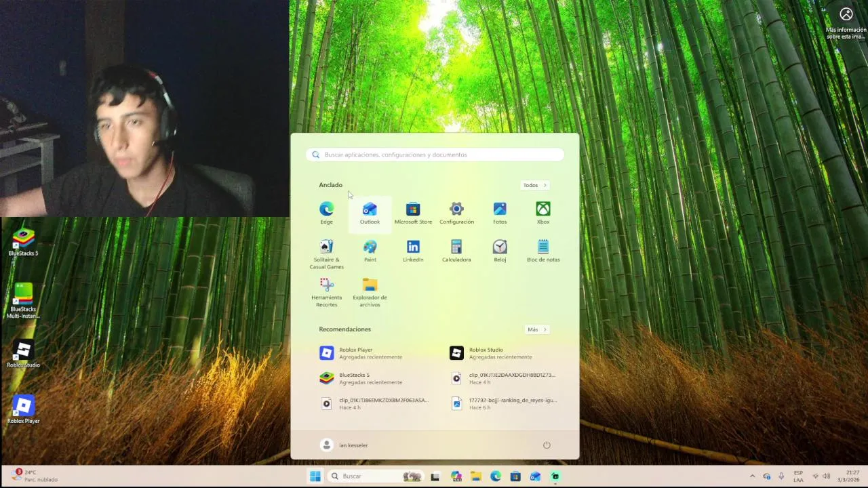
Task: Open Edge from the taskbar
Action: click(x=496, y=476)
